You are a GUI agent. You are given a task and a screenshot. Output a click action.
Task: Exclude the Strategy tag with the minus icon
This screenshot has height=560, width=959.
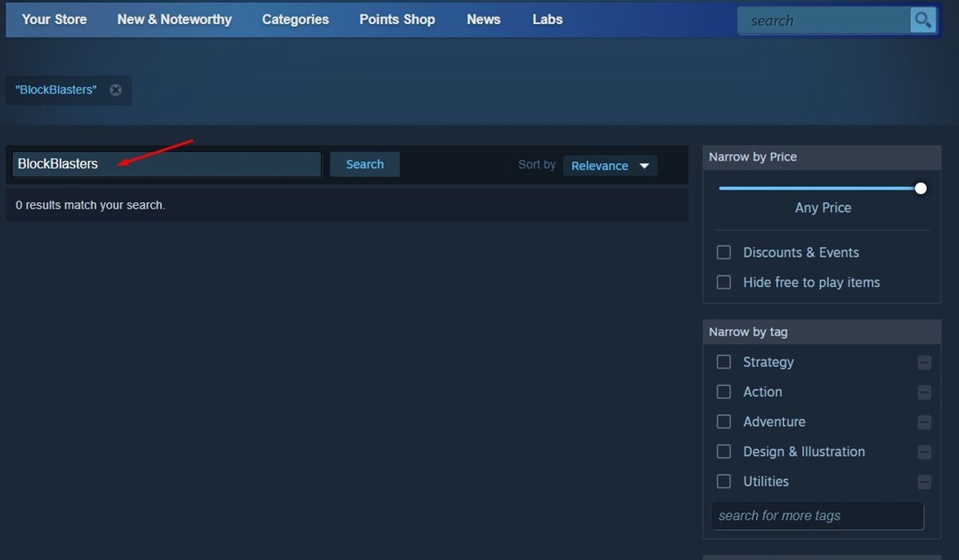pyautogui.click(x=925, y=363)
